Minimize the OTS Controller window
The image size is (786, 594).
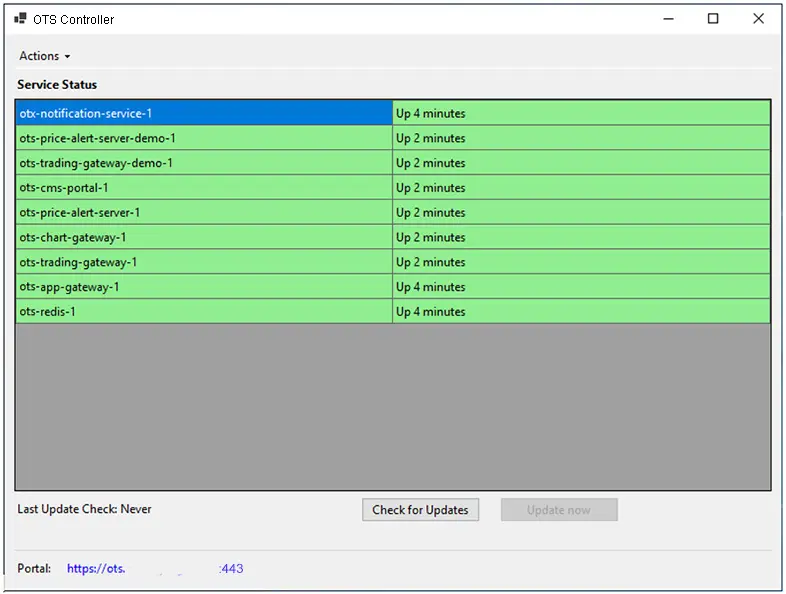[667, 19]
